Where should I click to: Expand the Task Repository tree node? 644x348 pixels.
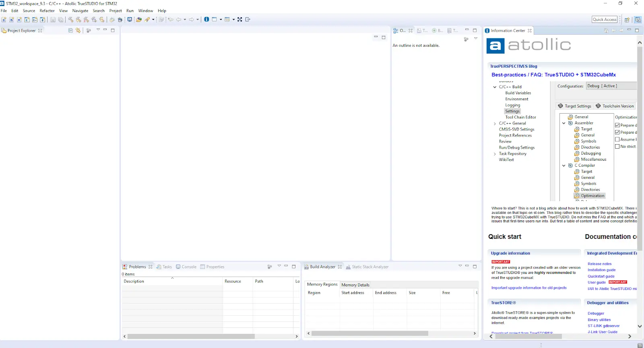[x=495, y=154]
